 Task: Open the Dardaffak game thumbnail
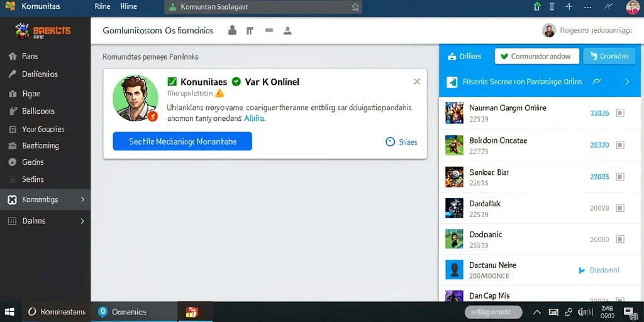click(x=454, y=208)
